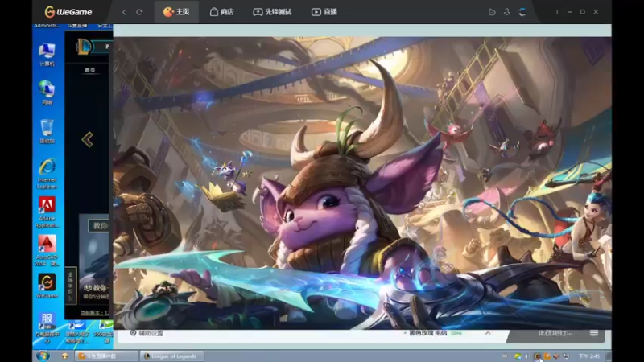Open the WeGame downloads icon
This screenshot has height=362, width=644.
[x=507, y=12]
